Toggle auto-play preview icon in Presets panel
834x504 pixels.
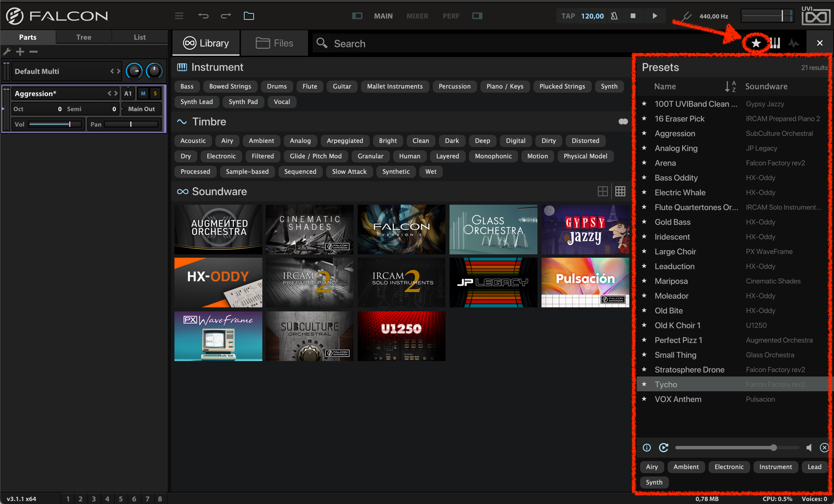664,448
